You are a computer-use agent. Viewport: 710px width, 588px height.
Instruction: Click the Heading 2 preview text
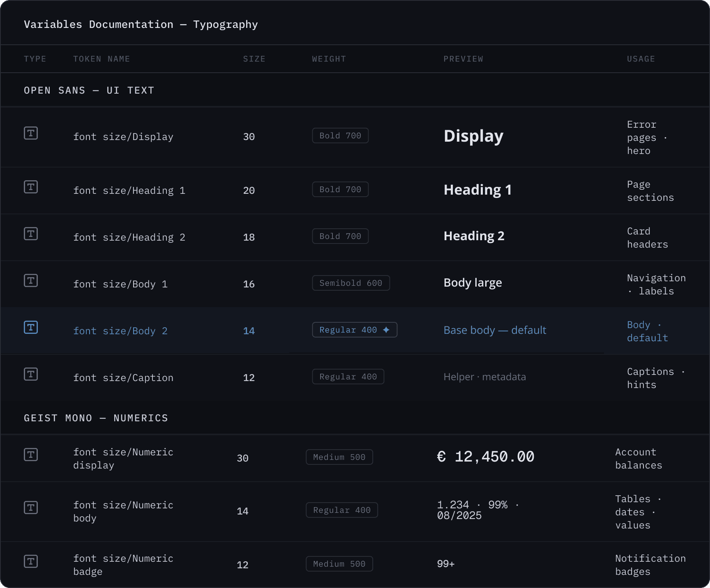[474, 236]
